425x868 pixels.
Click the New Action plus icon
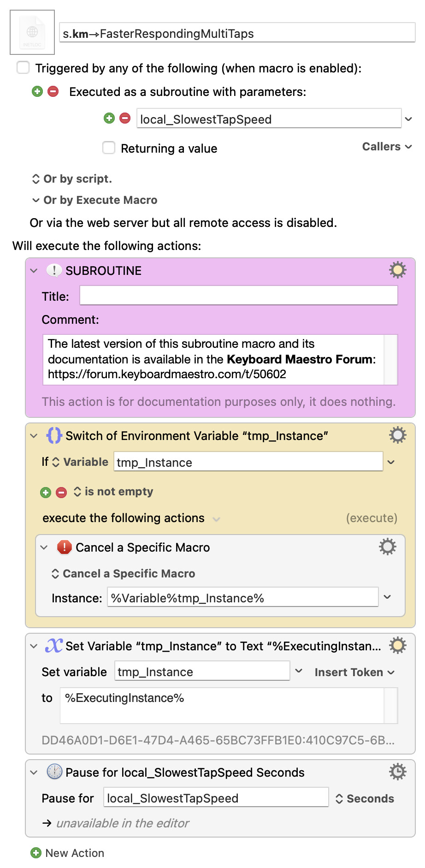click(36, 853)
